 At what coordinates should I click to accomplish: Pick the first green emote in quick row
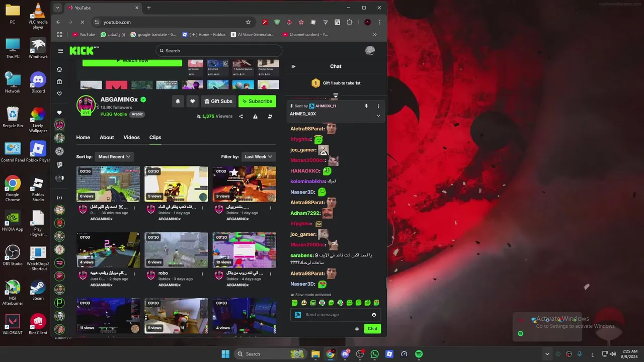click(x=295, y=303)
